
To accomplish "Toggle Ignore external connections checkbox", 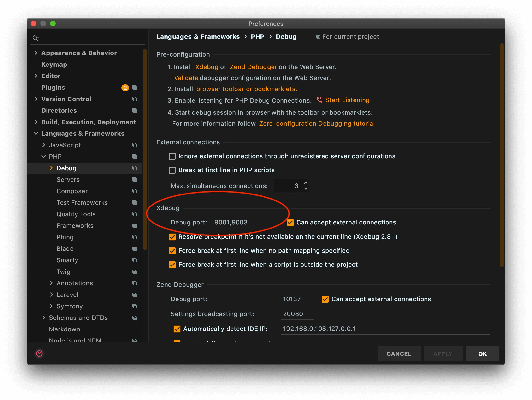I will 172,156.
